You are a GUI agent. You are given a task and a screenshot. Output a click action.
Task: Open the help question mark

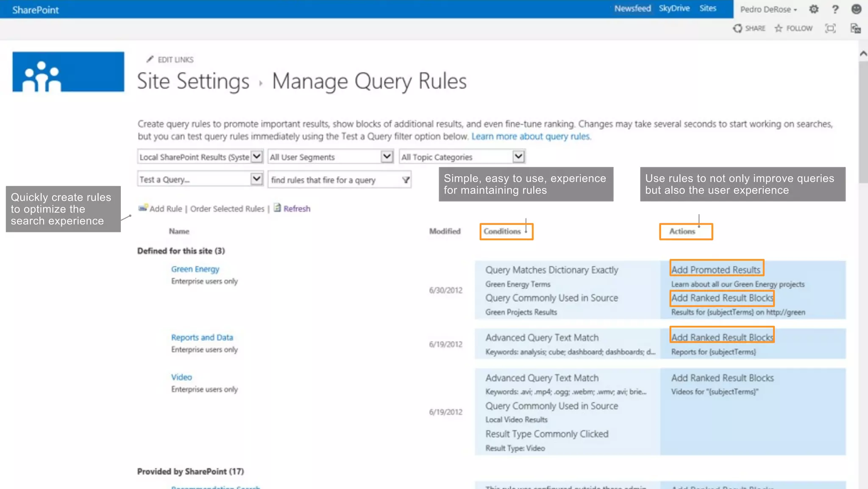coord(835,9)
